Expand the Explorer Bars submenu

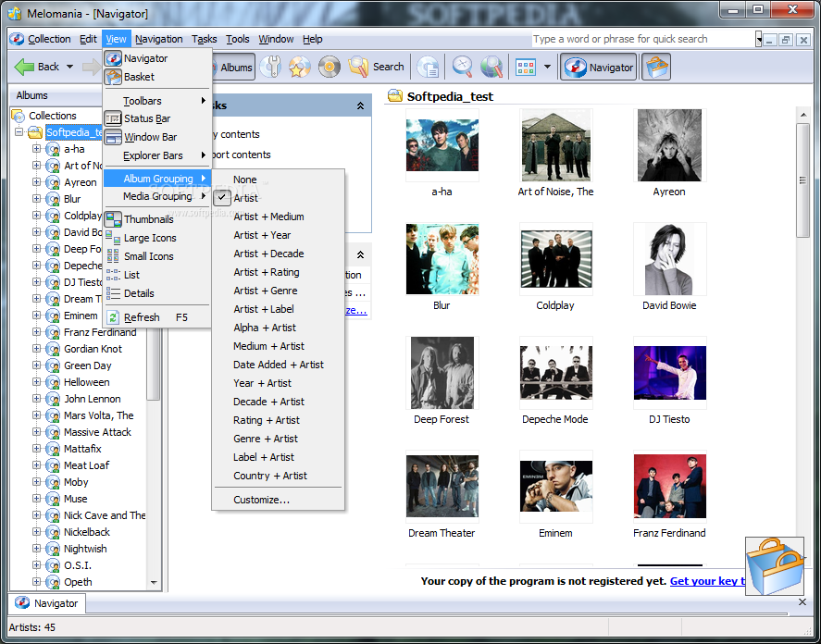click(157, 155)
